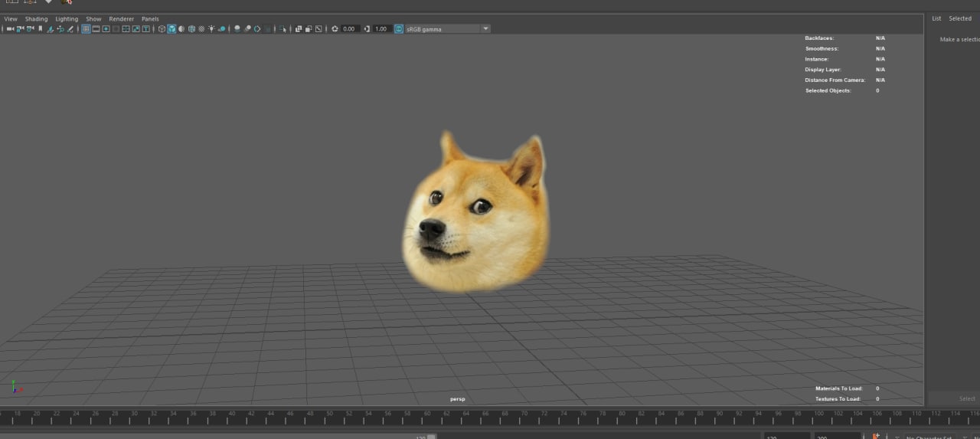Click the Exposure value field 0.00
Viewport: 980px width, 439px height.
click(x=350, y=28)
